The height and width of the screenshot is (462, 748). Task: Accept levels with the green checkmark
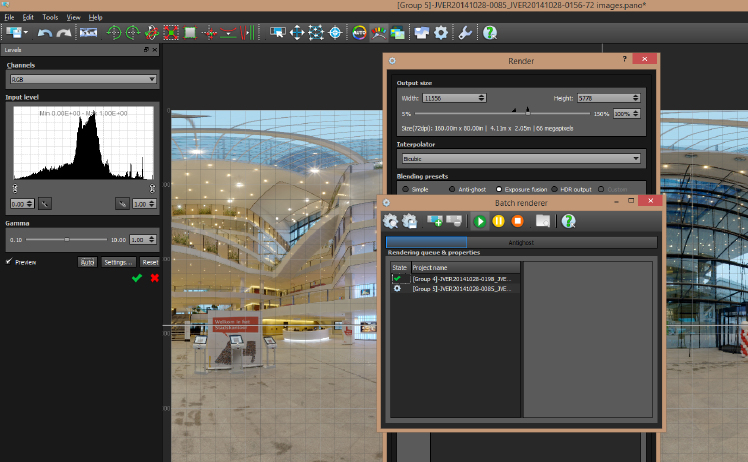pos(137,278)
